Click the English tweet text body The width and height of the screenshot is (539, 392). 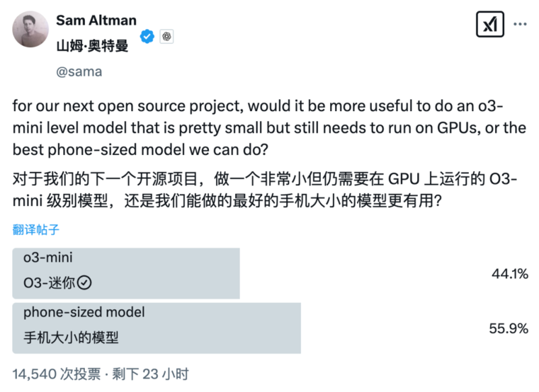coord(269,128)
